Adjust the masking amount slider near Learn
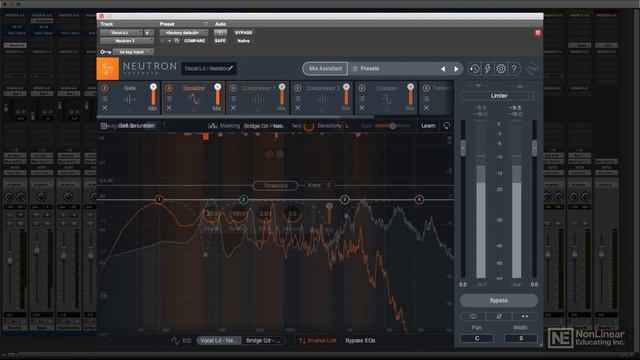This screenshot has height=360, width=640. 392,126
